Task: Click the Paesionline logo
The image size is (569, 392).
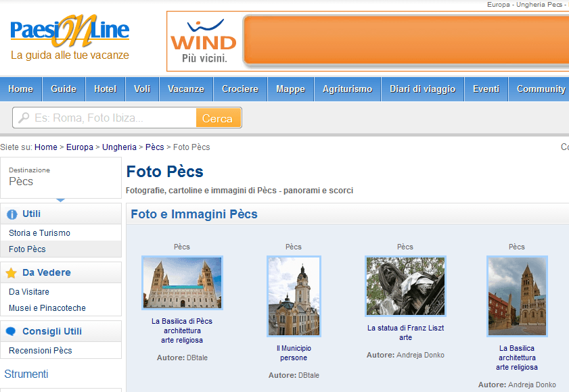Action: pos(68,30)
